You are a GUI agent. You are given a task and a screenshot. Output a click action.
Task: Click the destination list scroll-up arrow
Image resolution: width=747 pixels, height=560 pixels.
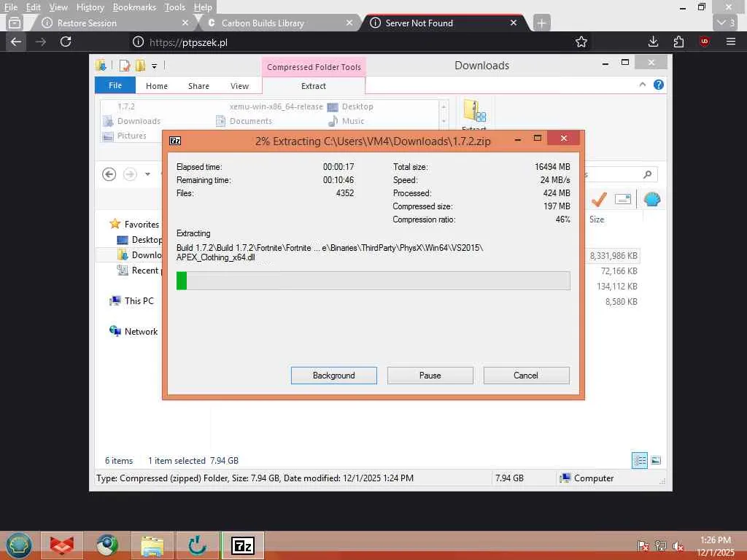point(444,106)
